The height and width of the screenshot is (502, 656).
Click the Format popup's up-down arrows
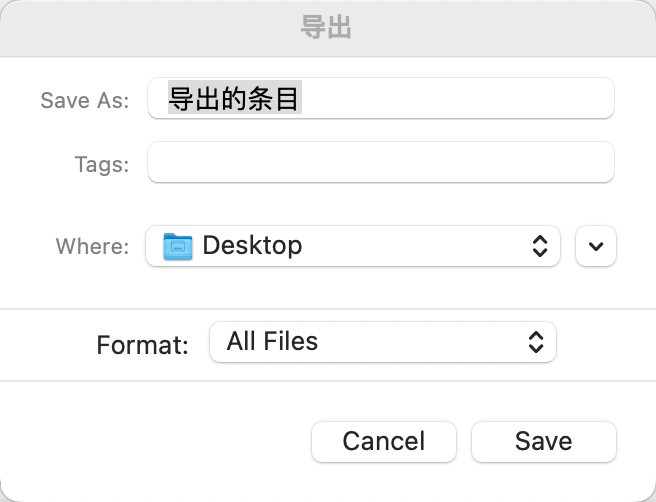(536, 342)
